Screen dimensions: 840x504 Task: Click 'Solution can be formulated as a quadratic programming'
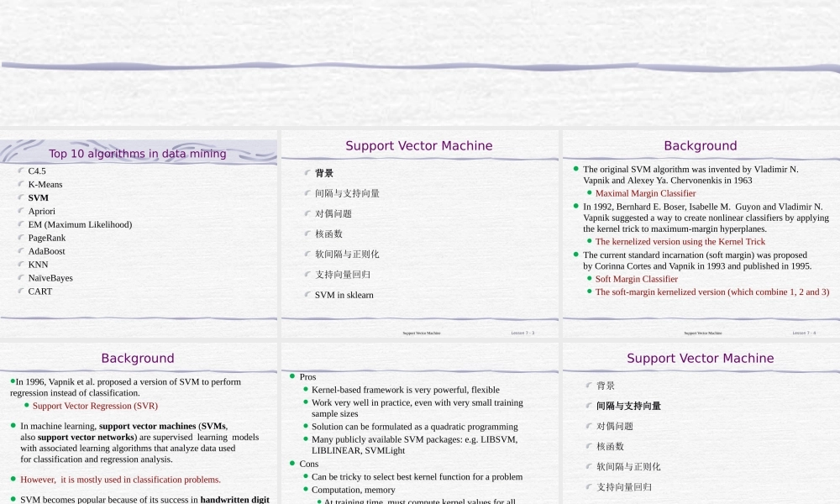[415, 427]
